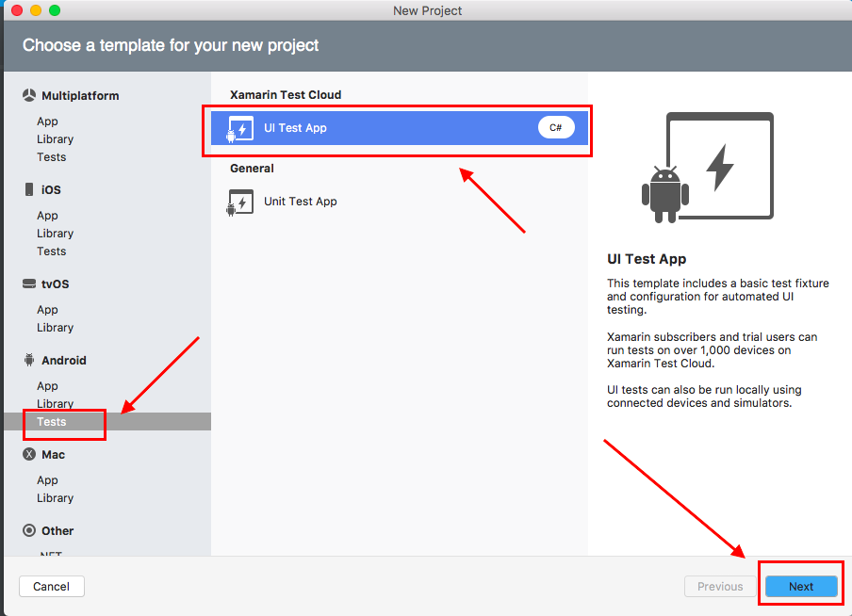Click the large UI Test App preview image
852x616 pixels.
(x=708, y=168)
